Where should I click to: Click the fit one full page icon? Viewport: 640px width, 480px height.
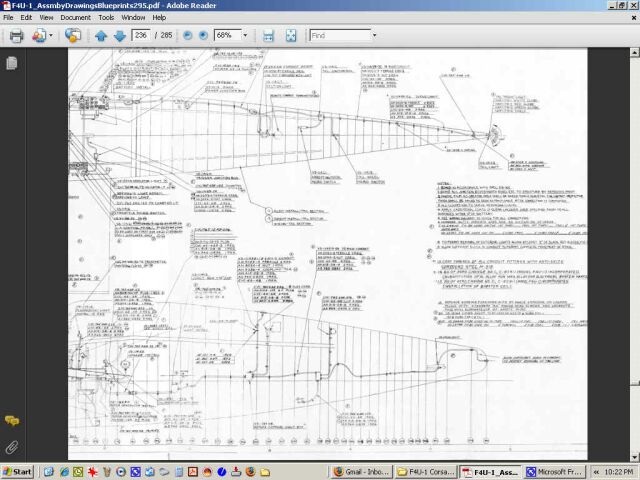291,36
